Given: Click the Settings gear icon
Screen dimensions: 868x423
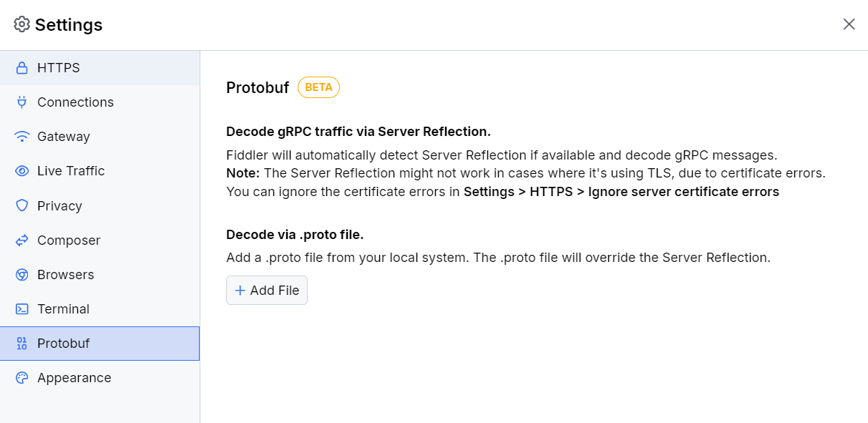Looking at the screenshot, I should [x=21, y=24].
